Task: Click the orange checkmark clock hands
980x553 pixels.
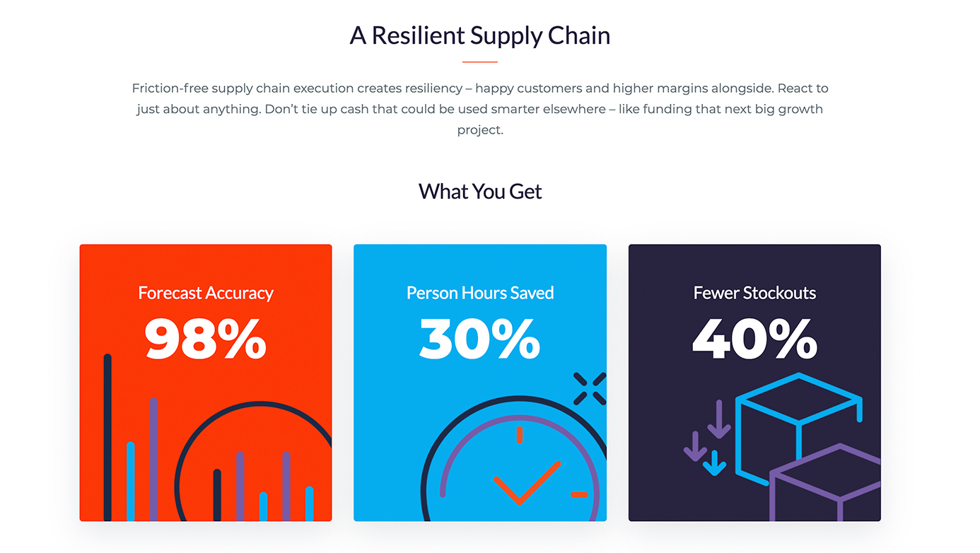Action: [527, 482]
